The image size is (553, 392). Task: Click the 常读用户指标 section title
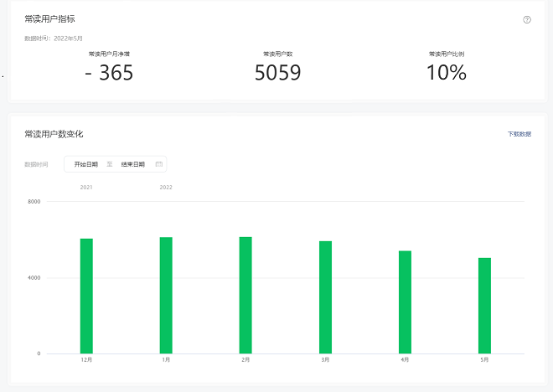50,18
